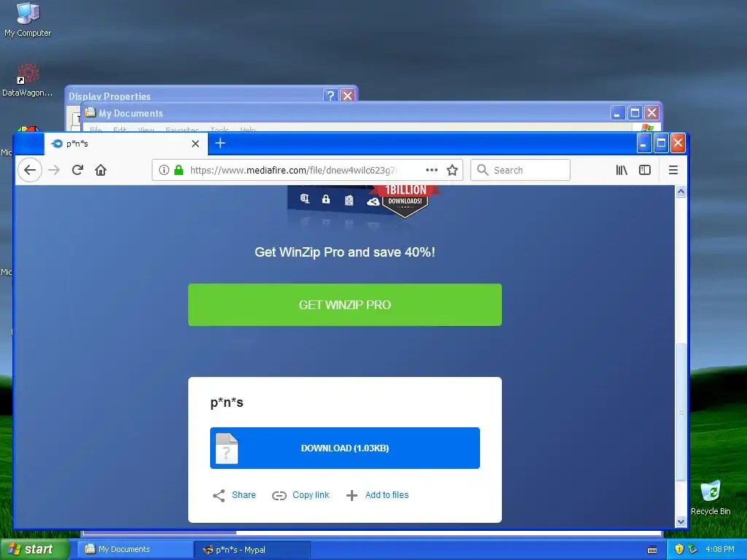Viewport: 747px width, 560px height.
Task: Show site information icon in address bar
Action: [164, 170]
